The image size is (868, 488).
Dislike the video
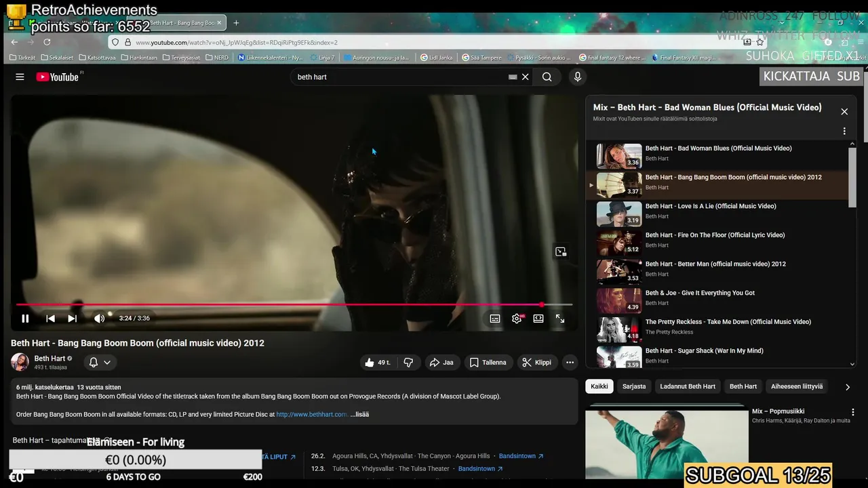408,363
